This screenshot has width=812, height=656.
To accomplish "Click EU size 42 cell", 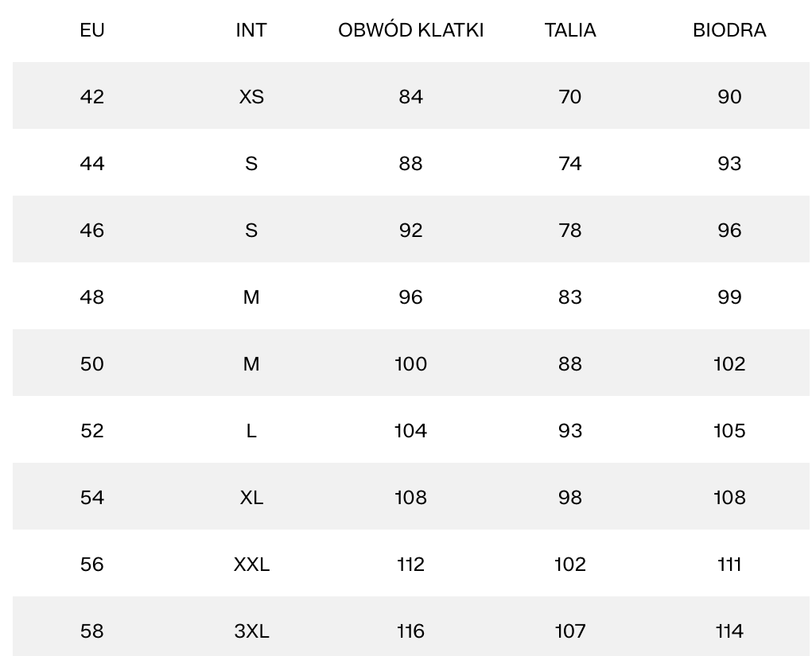I will tap(92, 96).
